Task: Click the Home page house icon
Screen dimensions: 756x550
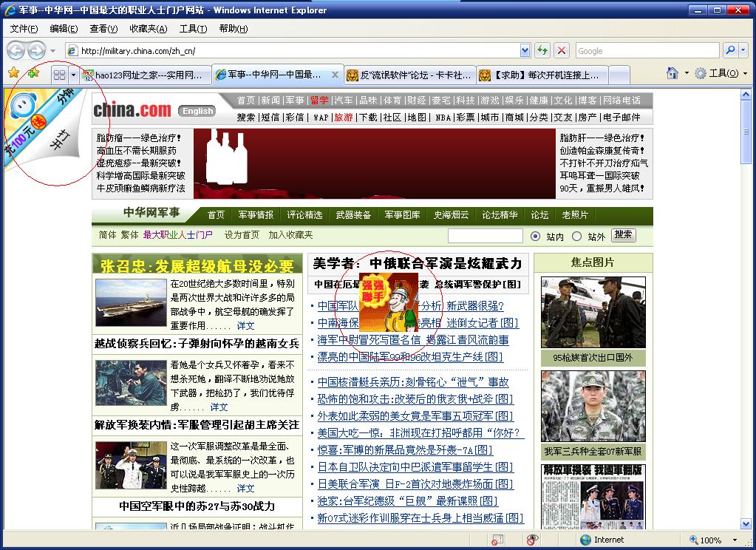Action: 672,73
